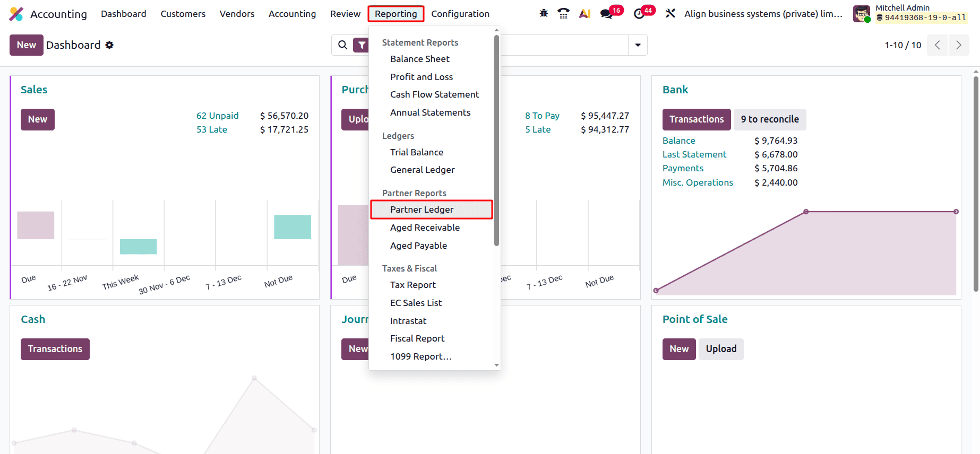This screenshot has height=454, width=980.
Task: Open the Vendors menu
Action: click(x=237, y=14)
